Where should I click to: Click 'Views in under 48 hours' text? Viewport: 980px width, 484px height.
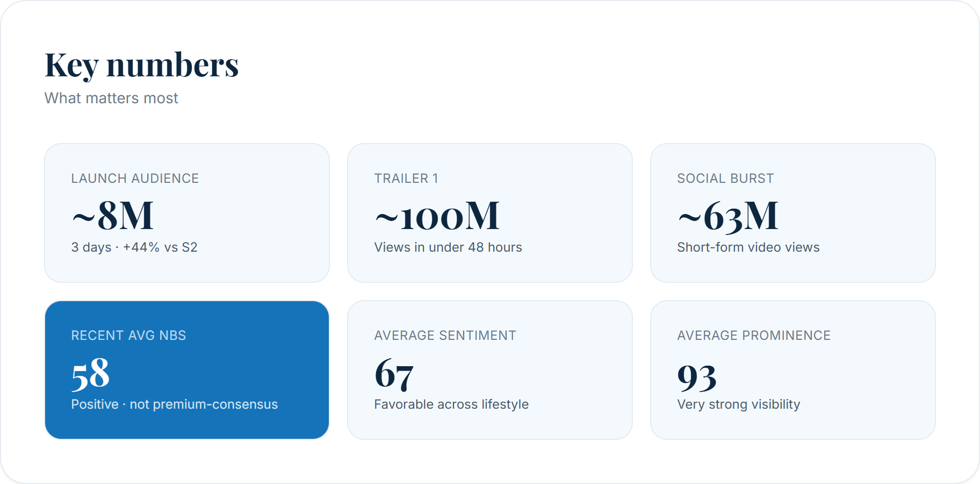click(x=448, y=247)
